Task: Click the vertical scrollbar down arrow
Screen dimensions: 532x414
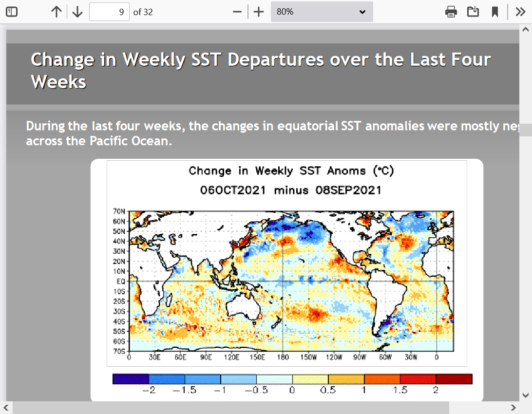Action: (x=525, y=395)
